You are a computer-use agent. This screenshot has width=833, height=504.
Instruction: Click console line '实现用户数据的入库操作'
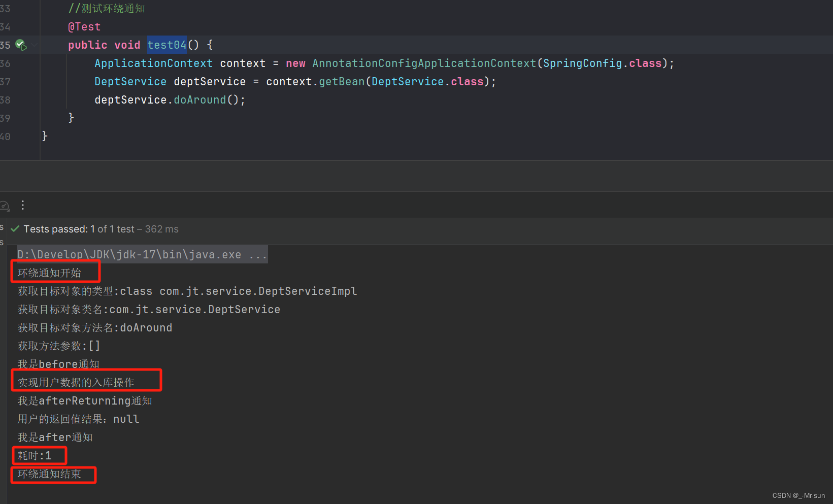[x=76, y=383]
